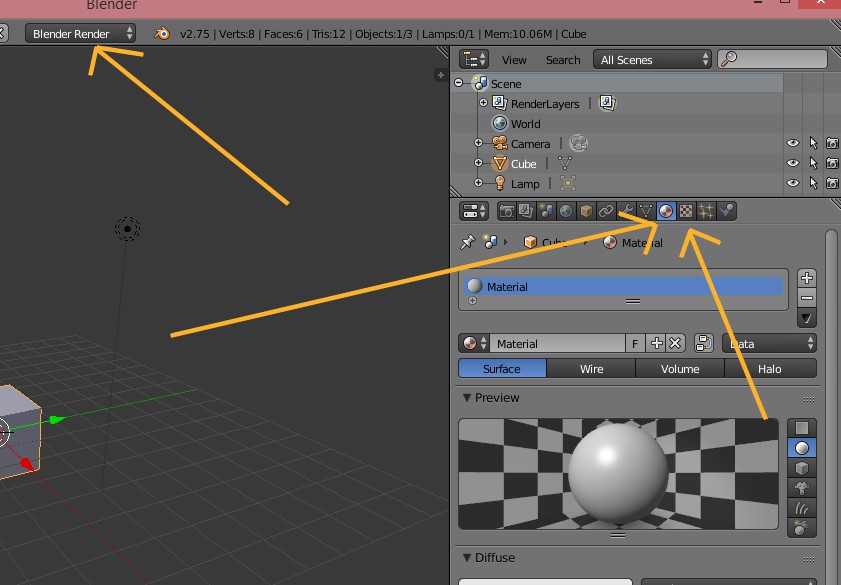
Task: Open the Material properties tab
Action: [666, 211]
